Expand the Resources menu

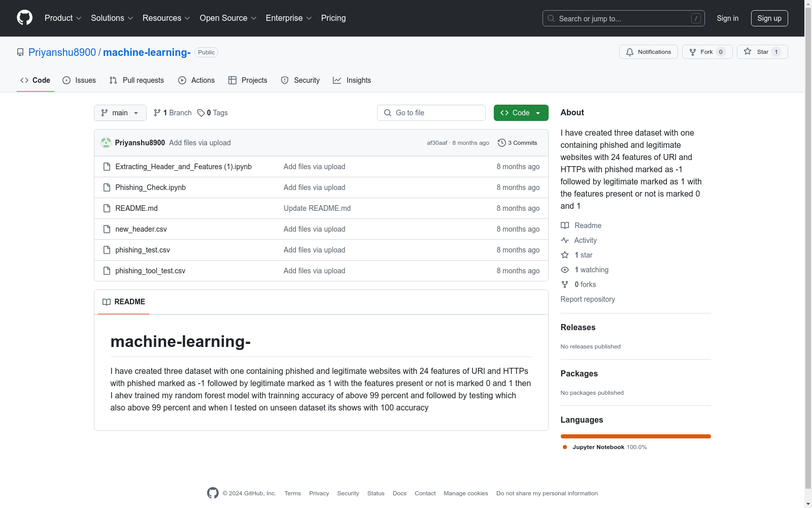[x=166, y=18]
